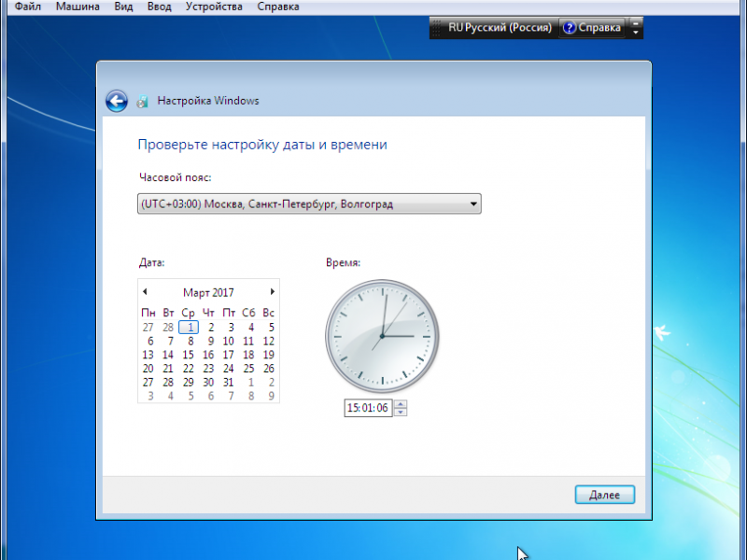Open the Файл menu
747x560 pixels.
pos(28,7)
